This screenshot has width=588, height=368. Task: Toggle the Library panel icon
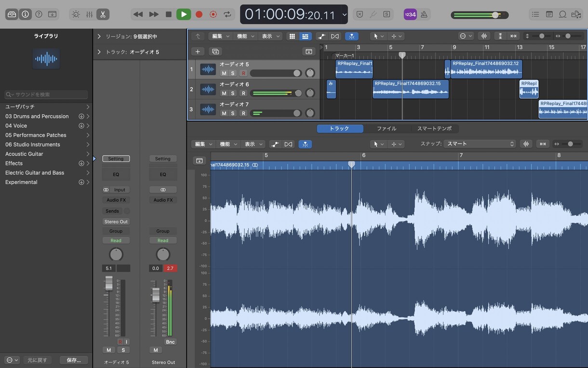click(12, 14)
